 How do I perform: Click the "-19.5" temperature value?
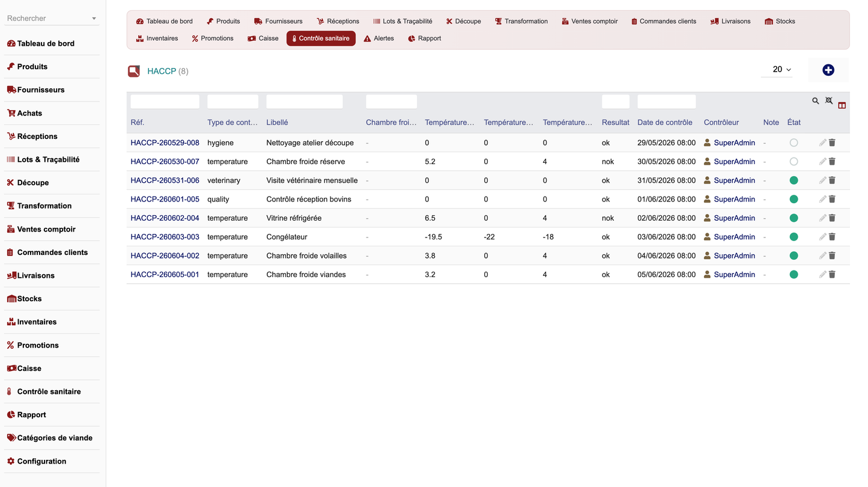pyautogui.click(x=433, y=237)
